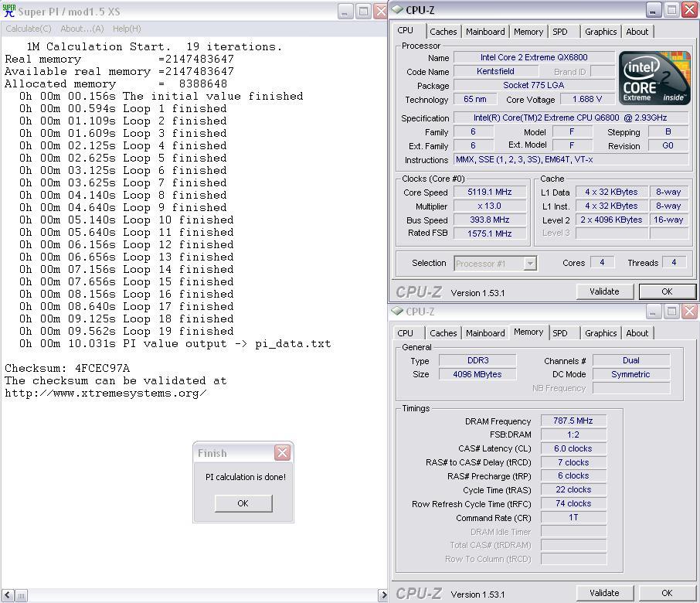Click the Channels # value Dual
The image size is (700, 603).
click(x=630, y=360)
